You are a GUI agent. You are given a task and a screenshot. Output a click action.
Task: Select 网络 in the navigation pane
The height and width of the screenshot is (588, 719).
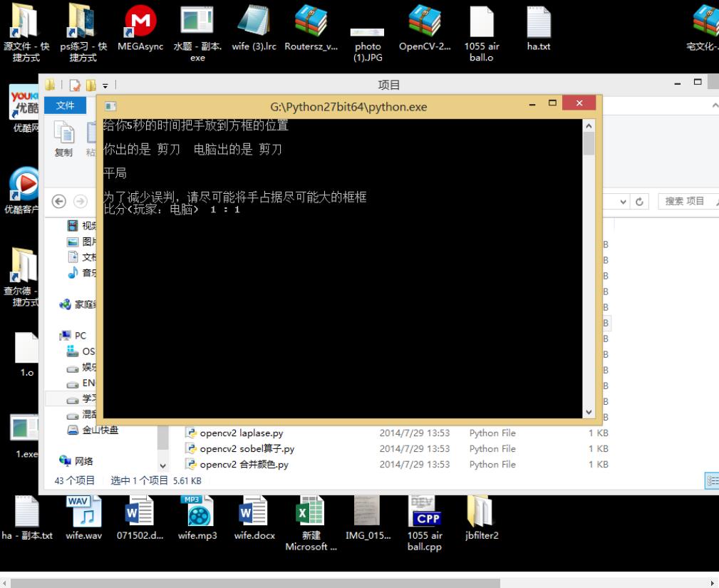[x=76, y=461]
